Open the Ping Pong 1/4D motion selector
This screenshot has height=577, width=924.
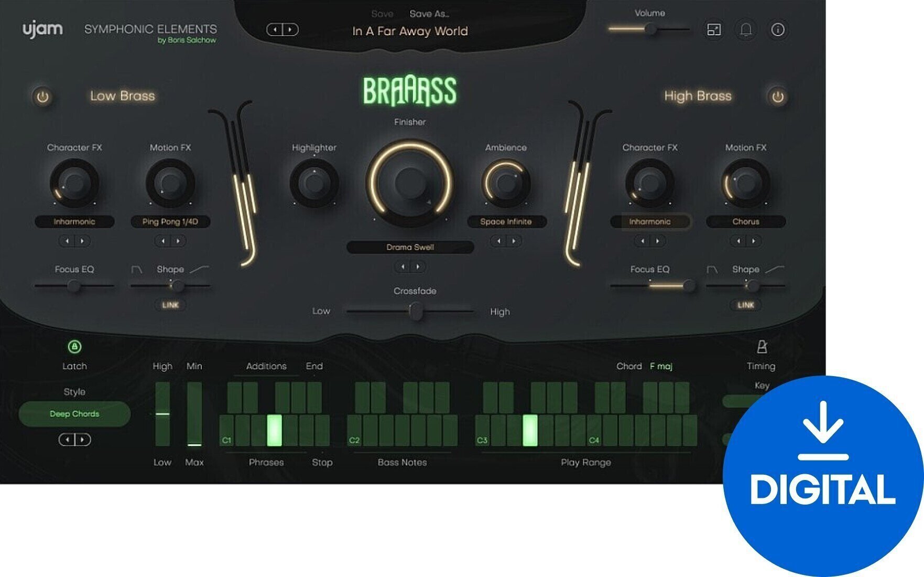coord(170,222)
